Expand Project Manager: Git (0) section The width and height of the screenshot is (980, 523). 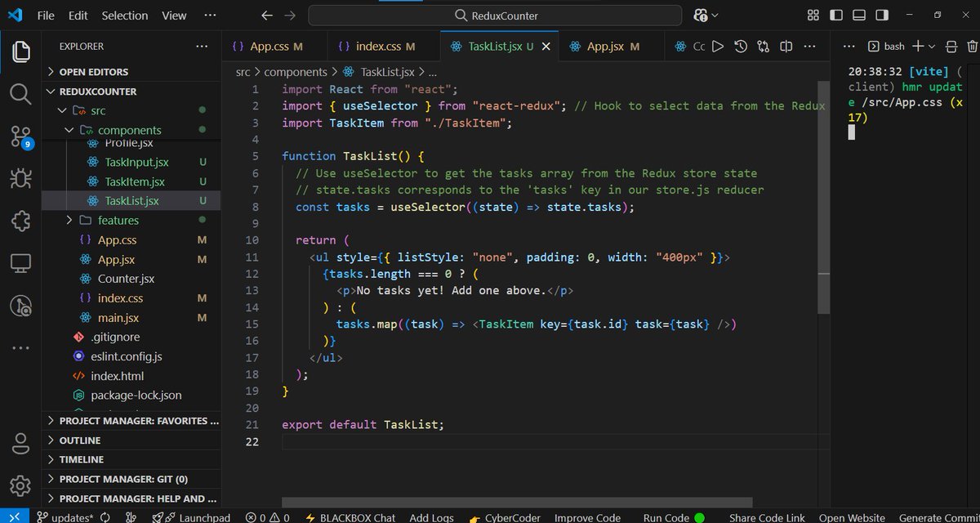131,479
